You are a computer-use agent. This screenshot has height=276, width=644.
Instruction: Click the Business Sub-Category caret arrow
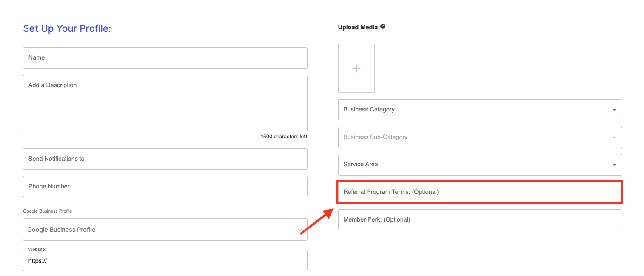614,137
